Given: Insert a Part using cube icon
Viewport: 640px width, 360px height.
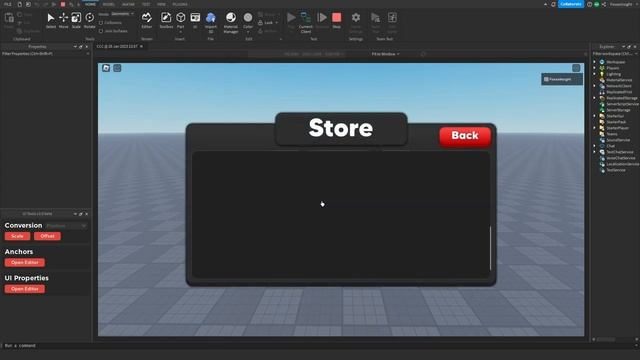Looking at the screenshot, I should click(x=180, y=18).
